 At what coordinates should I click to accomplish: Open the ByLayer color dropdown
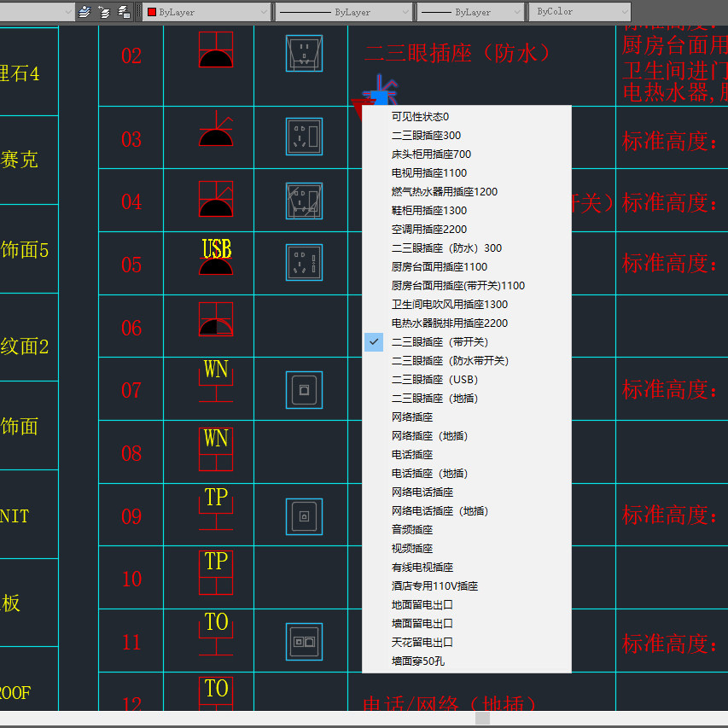207,12
